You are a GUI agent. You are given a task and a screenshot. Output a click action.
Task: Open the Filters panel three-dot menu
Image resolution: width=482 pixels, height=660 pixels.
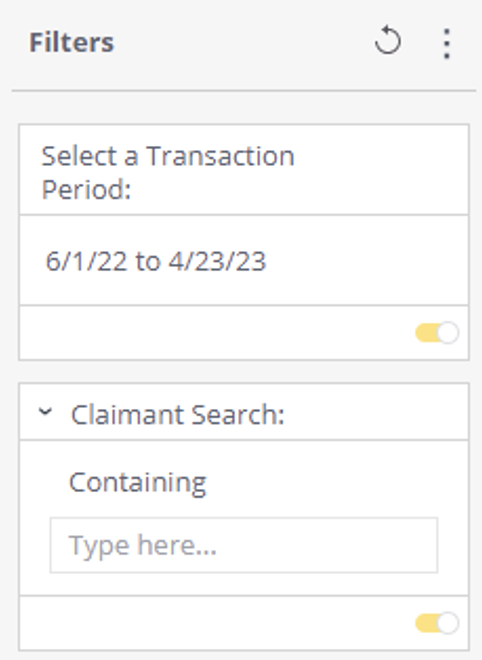click(447, 43)
